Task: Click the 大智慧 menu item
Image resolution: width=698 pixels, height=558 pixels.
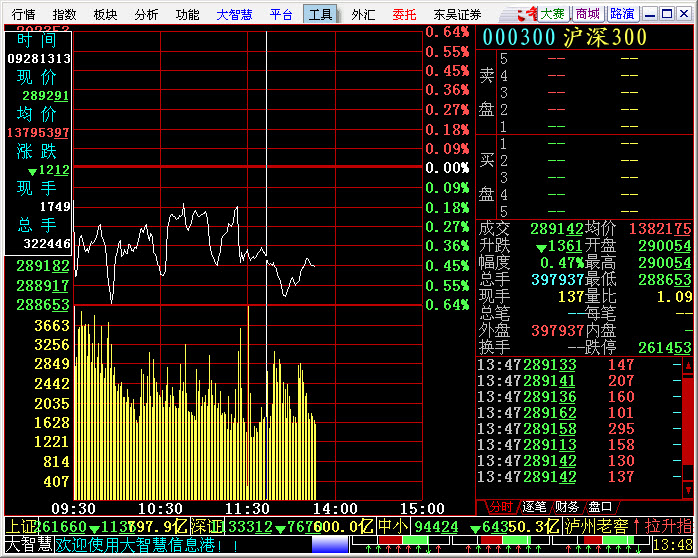Action: tap(234, 14)
